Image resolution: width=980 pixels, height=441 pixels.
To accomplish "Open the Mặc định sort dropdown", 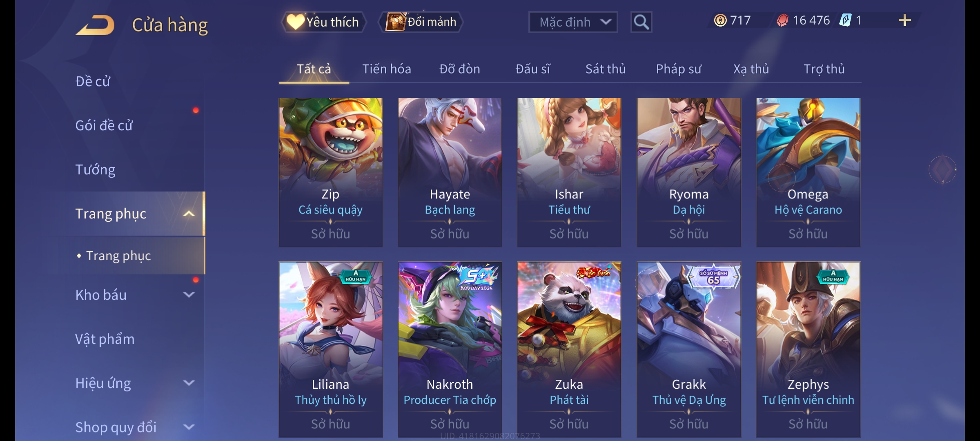I will pyautogui.click(x=573, y=22).
